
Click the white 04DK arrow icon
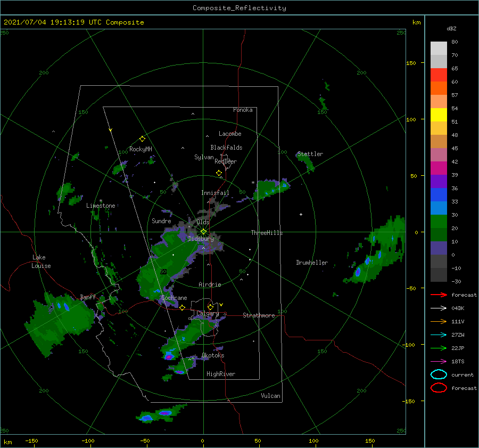tap(439, 308)
